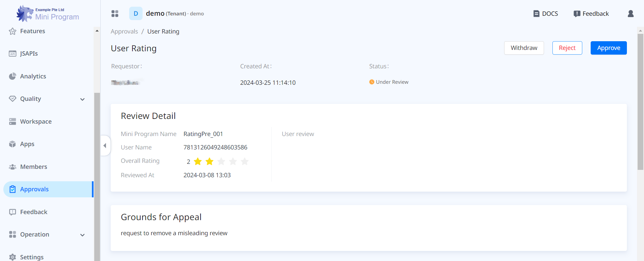Click the User Rating breadcrumb text
Screen dimensions: 644x261
[x=163, y=31]
